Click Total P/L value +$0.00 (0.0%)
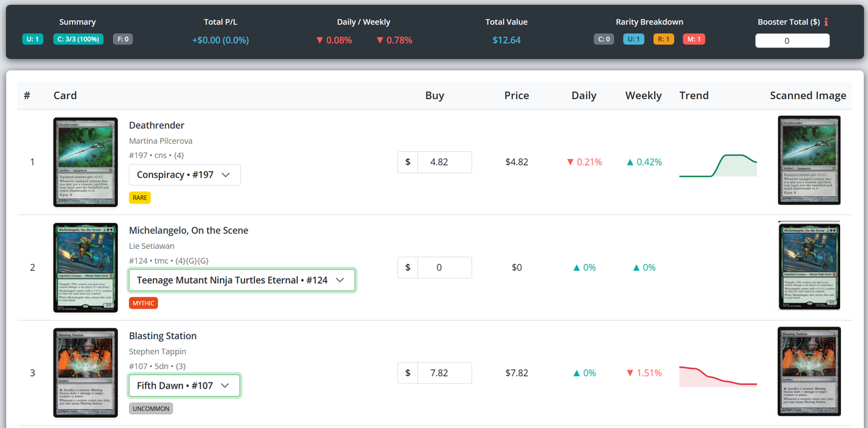The image size is (868, 428). [x=220, y=40]
